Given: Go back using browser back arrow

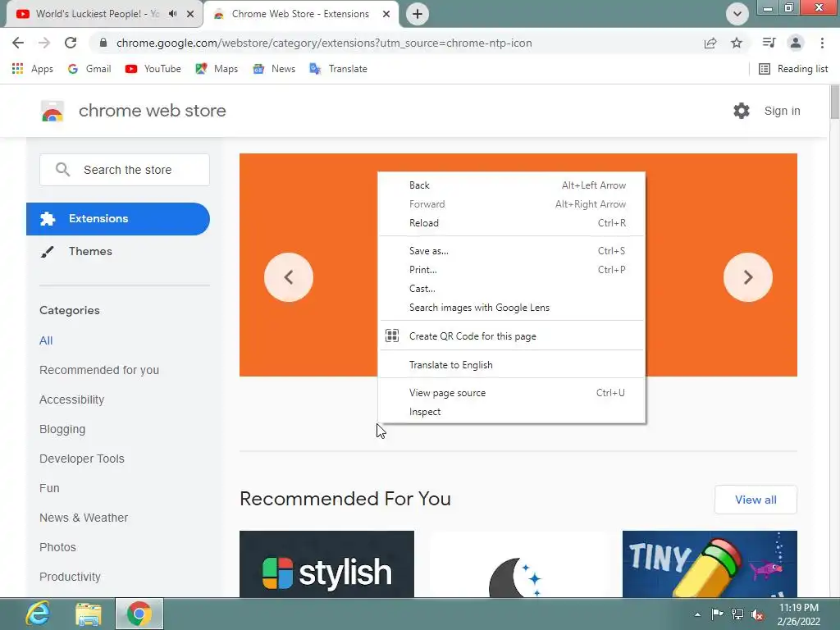Looking at the screenshot, I should (x=18, y=43).
